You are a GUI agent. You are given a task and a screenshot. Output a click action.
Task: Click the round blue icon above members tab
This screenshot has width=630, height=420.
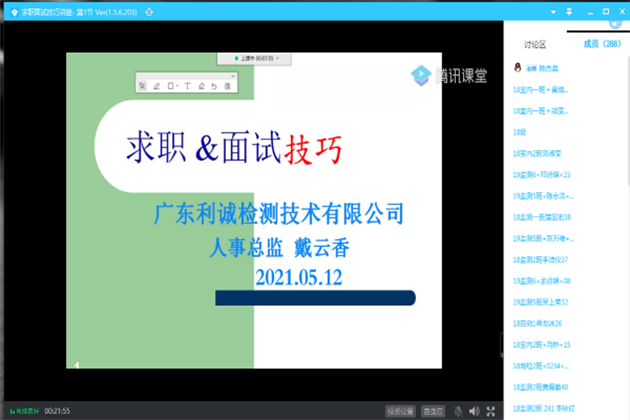click(x=615, y=24)
